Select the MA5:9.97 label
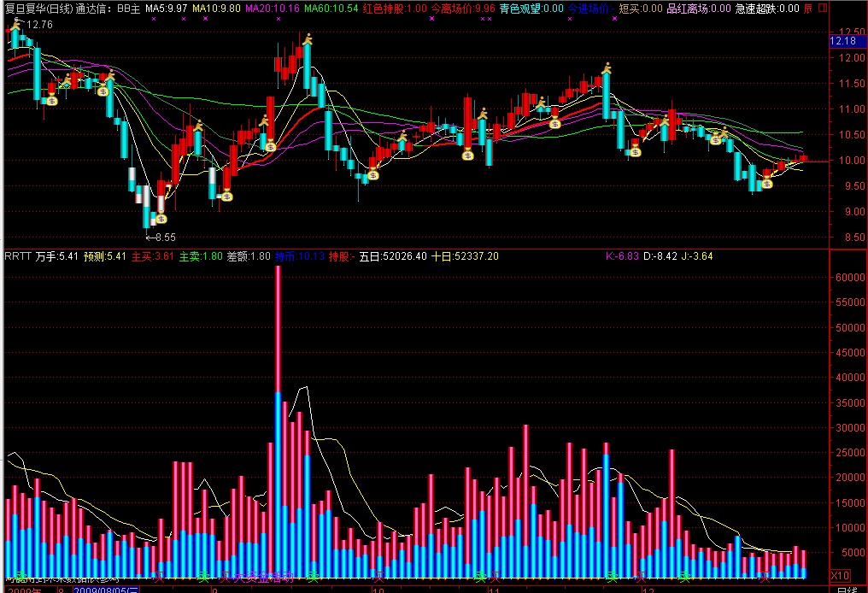The height and width of the screenshot is (593, 868). (x=166, y=9)
